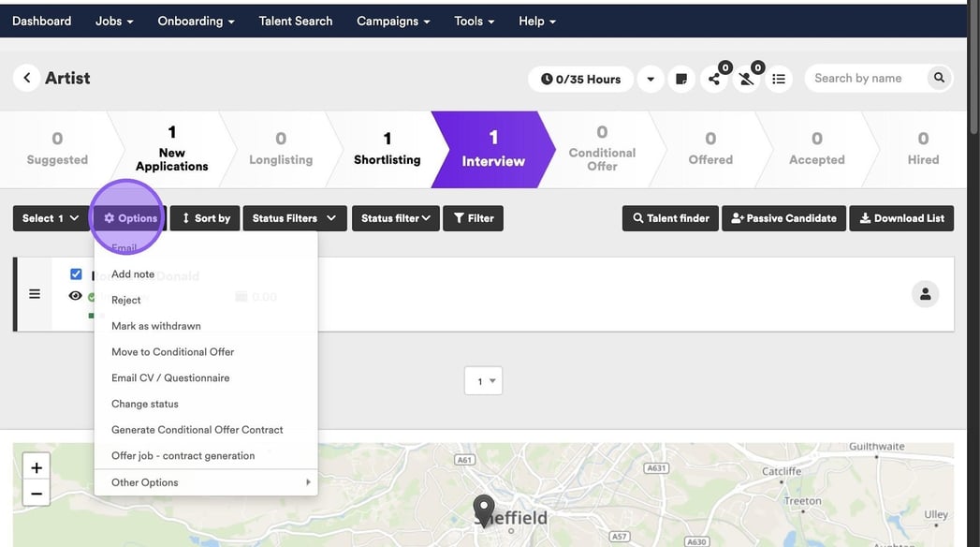Click the Search by name field
Viewport: 980px width, 547px height.
pos(866,79)
